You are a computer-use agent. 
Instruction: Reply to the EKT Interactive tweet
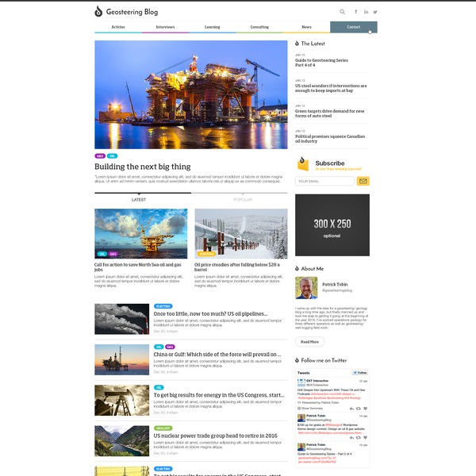coord(351,409)
